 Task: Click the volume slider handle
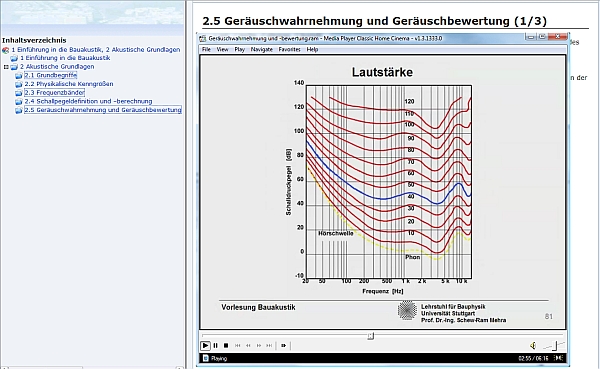coord(554,345)
